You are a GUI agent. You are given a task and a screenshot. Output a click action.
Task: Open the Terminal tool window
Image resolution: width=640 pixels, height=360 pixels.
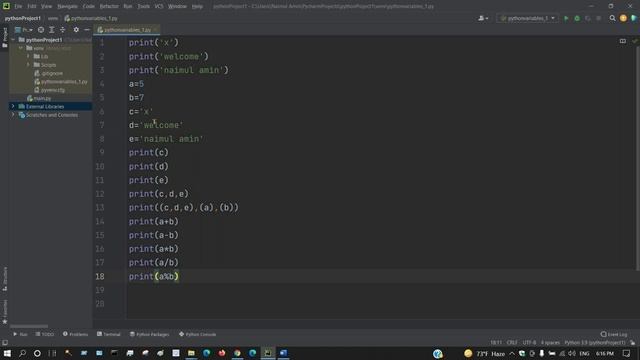pyautogui.click(x=109, y=334)
